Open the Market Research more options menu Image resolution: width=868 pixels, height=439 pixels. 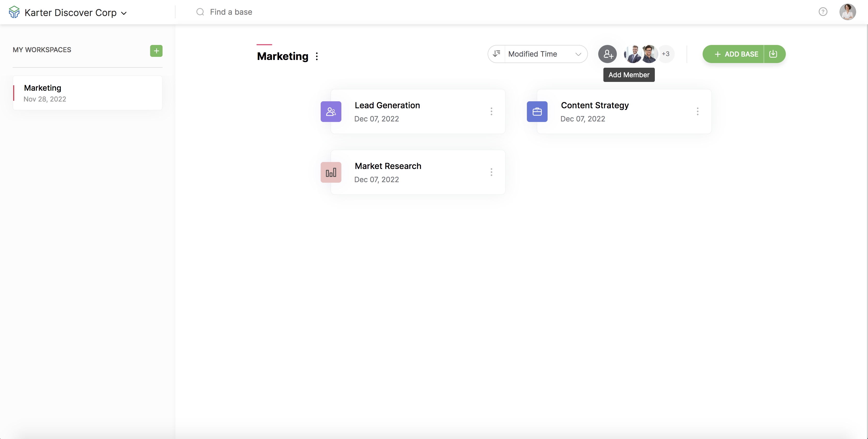tap(491, 173)
